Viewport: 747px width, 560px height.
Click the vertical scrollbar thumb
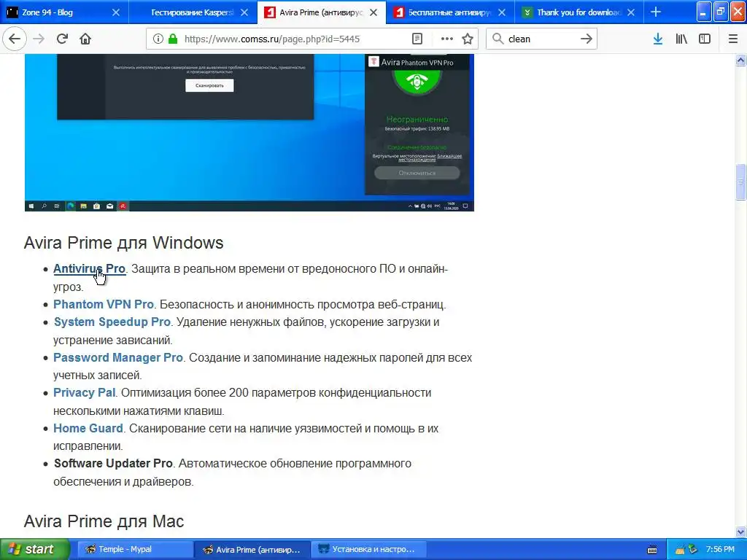[x=740, y=182]
